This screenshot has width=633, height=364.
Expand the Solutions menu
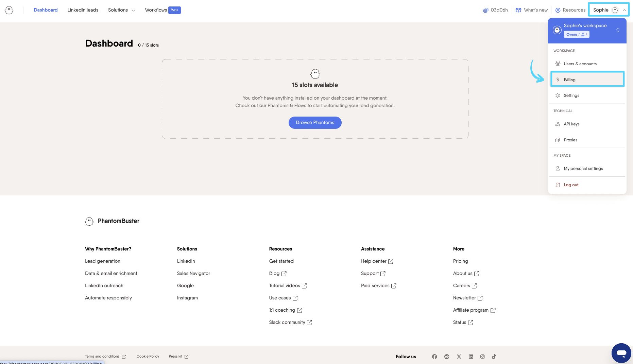tap(121, 10)
